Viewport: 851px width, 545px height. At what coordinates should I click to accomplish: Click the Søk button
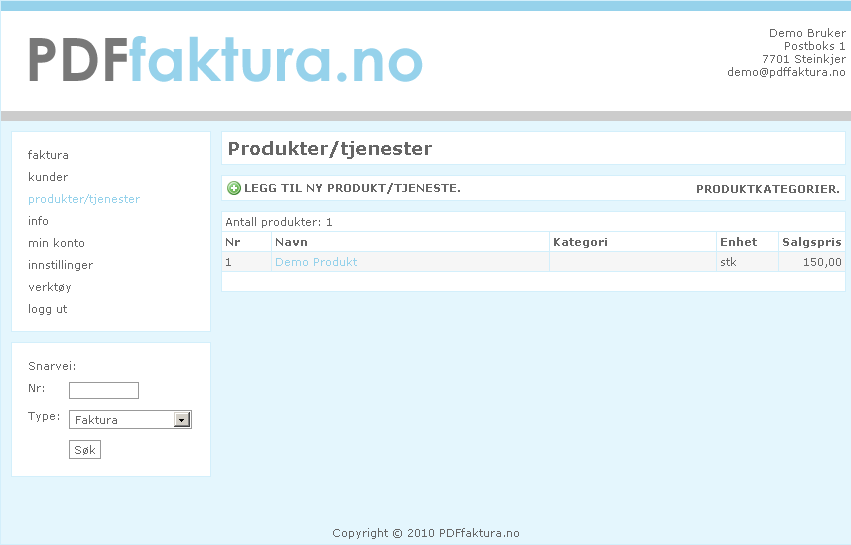coord(85,449)
